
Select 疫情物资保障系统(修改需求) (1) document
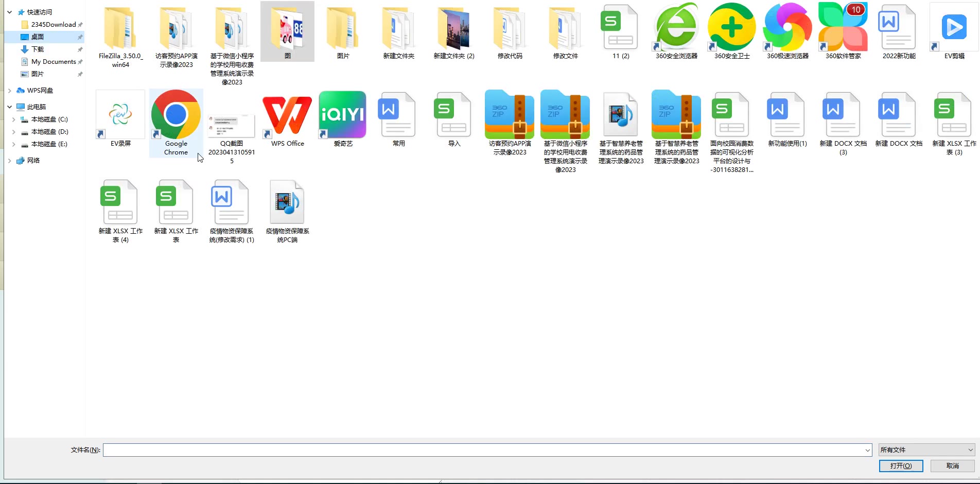coord(232,211)
